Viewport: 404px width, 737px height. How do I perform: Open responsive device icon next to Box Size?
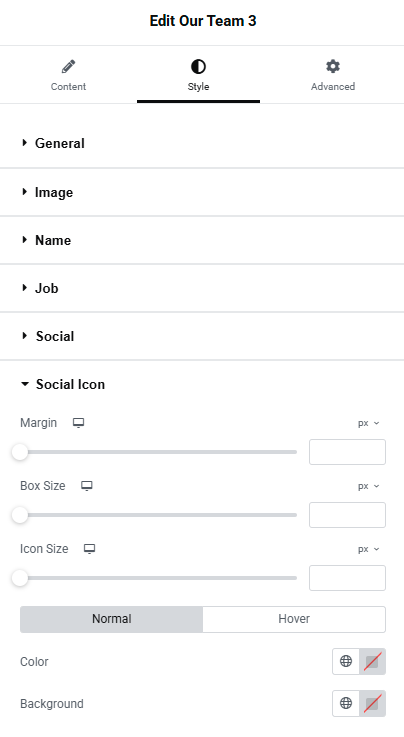tap(86, 486)
